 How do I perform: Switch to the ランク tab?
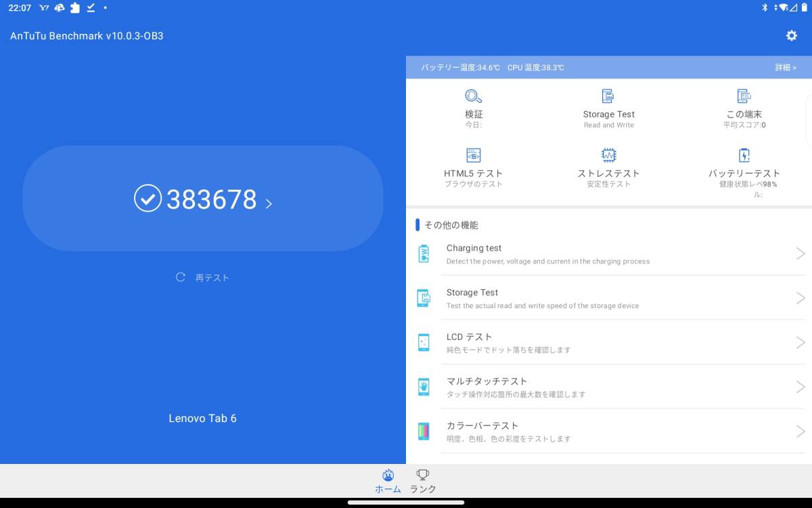(423, 481)
